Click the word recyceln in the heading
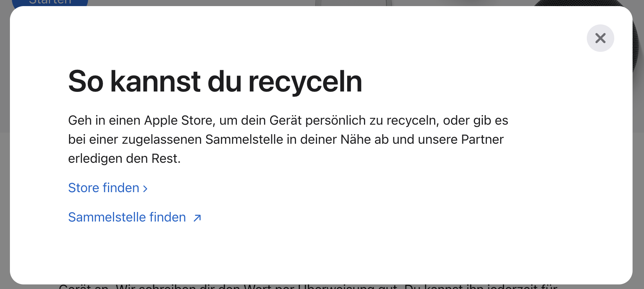This screenshot has width=644, height=289. coord(305,82)
